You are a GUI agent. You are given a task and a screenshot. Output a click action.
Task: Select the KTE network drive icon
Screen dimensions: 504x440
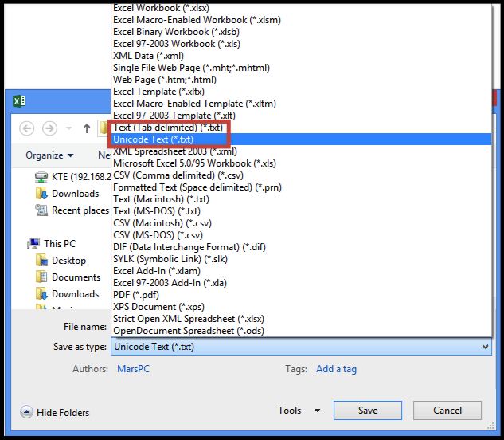click(x=41, y=177)
